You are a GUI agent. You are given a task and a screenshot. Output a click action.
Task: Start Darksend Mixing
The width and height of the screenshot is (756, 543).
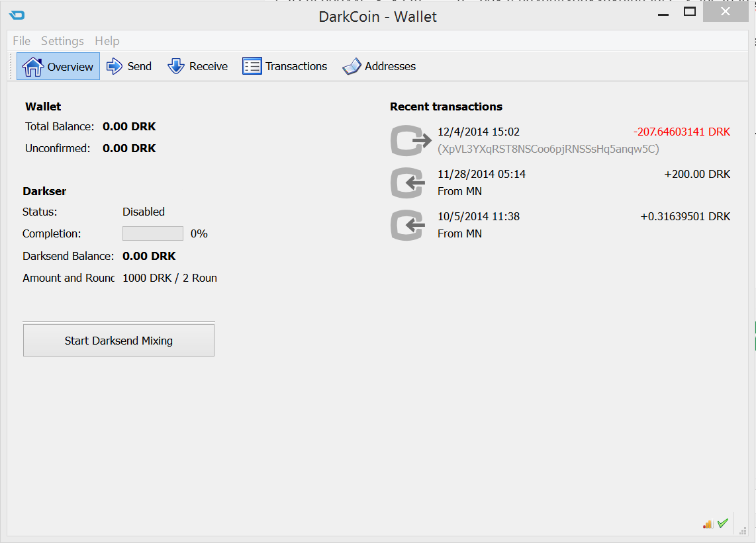(x=118, y=340)
